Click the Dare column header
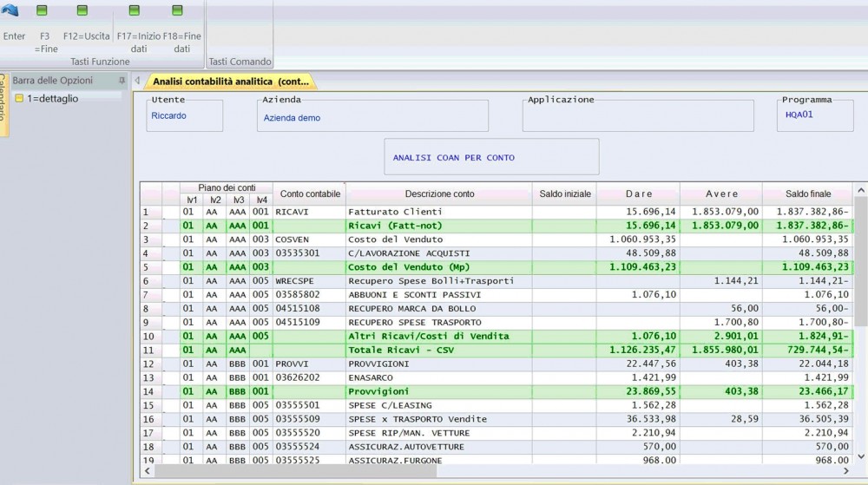The width and height of the screenshot is (868, 485). 638,193
